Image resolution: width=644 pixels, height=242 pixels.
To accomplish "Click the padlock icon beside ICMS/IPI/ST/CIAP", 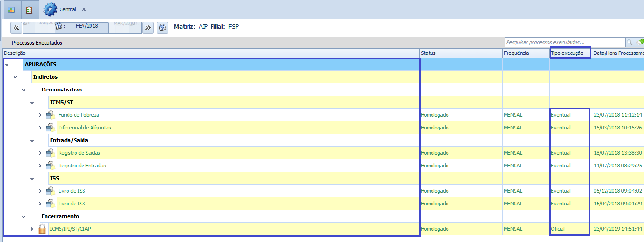I will click(42, 229).
